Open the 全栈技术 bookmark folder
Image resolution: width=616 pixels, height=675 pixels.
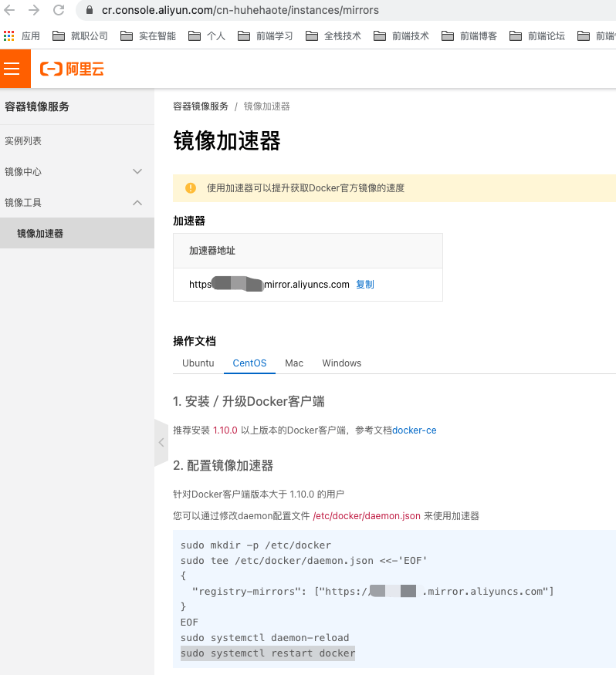pos(333,36)
